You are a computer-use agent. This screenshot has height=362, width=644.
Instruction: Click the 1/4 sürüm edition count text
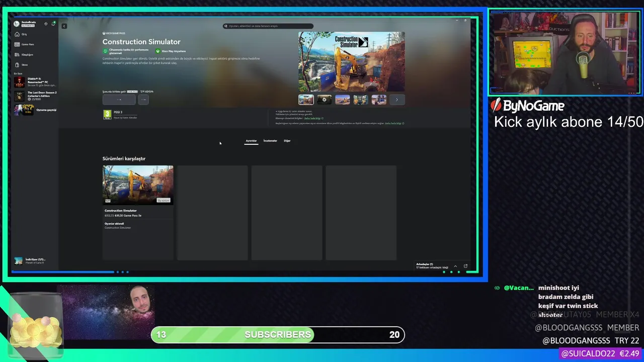147,92
